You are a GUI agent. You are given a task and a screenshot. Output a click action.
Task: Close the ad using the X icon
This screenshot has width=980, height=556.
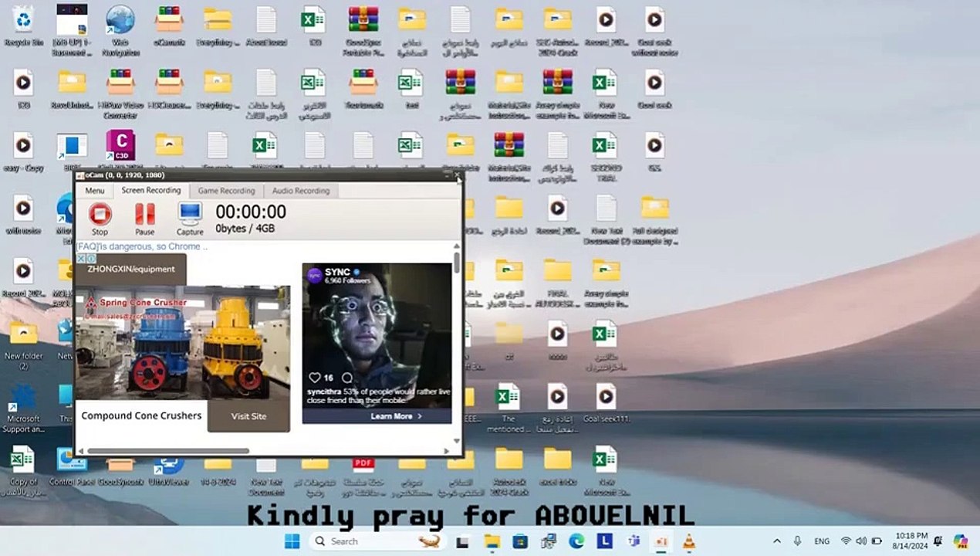81,259
